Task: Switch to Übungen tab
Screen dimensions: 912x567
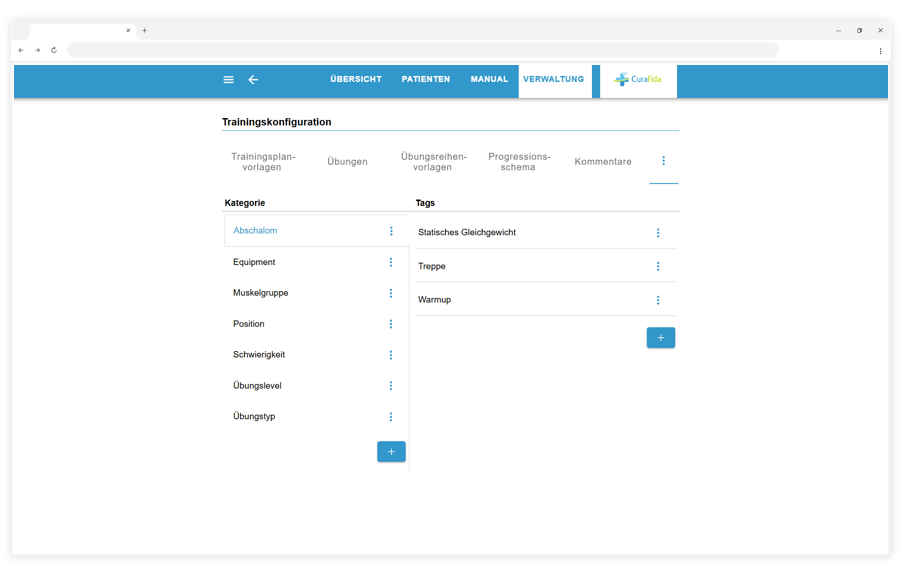Action: (347, 162)
